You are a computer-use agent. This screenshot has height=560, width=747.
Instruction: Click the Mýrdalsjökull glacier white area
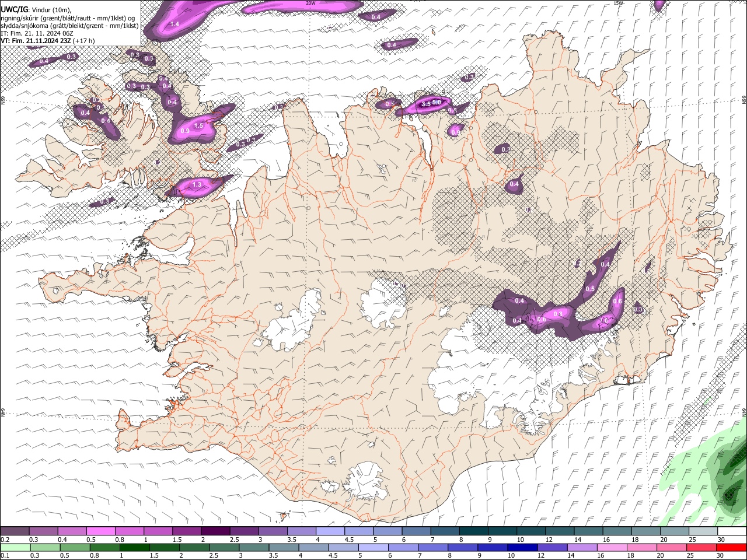point(365,481)
